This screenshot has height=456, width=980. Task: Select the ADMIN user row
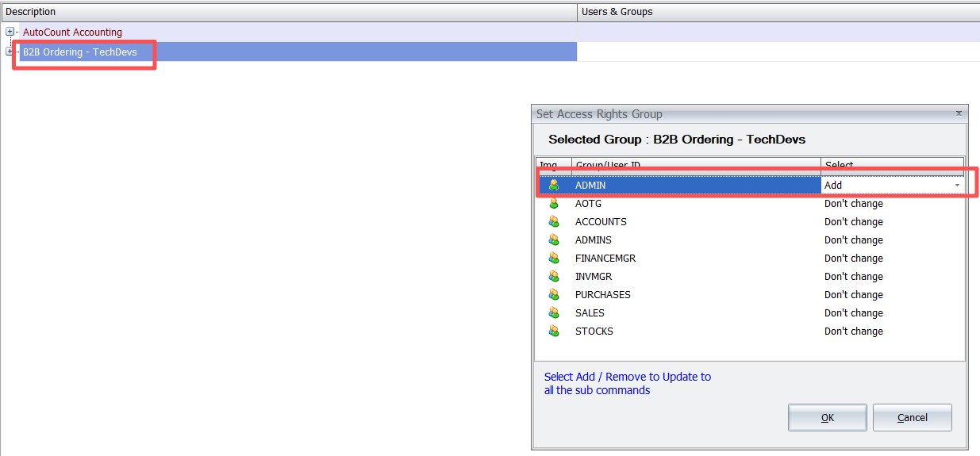point(750,185)
